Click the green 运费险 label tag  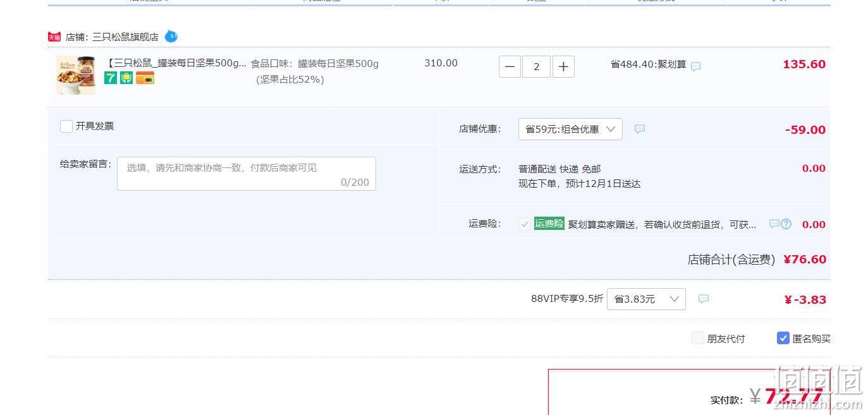tap(549, 223)
